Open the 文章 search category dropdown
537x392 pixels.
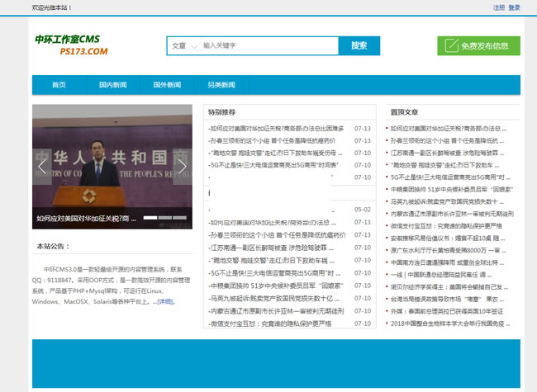(x=183, y=46)
